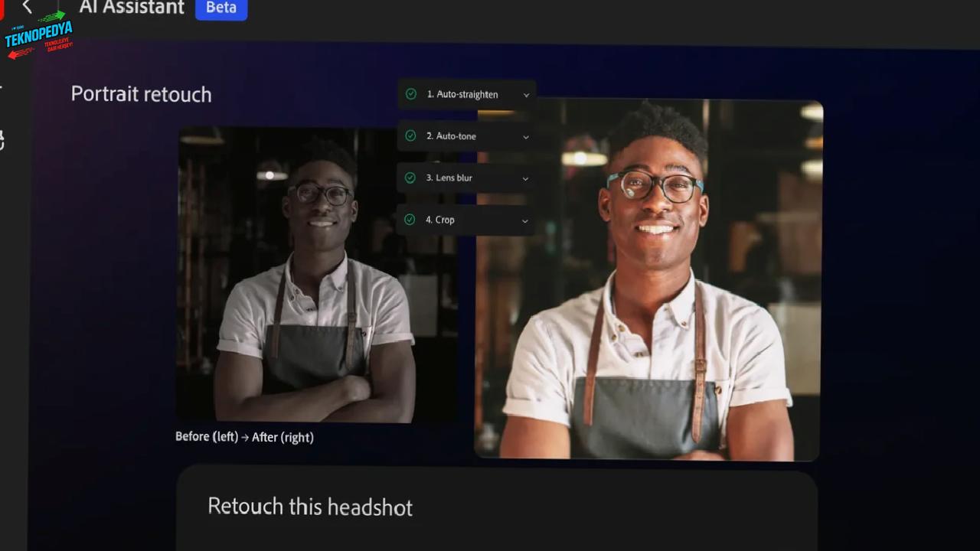Click the green check icon beside Lens blur

411,178
